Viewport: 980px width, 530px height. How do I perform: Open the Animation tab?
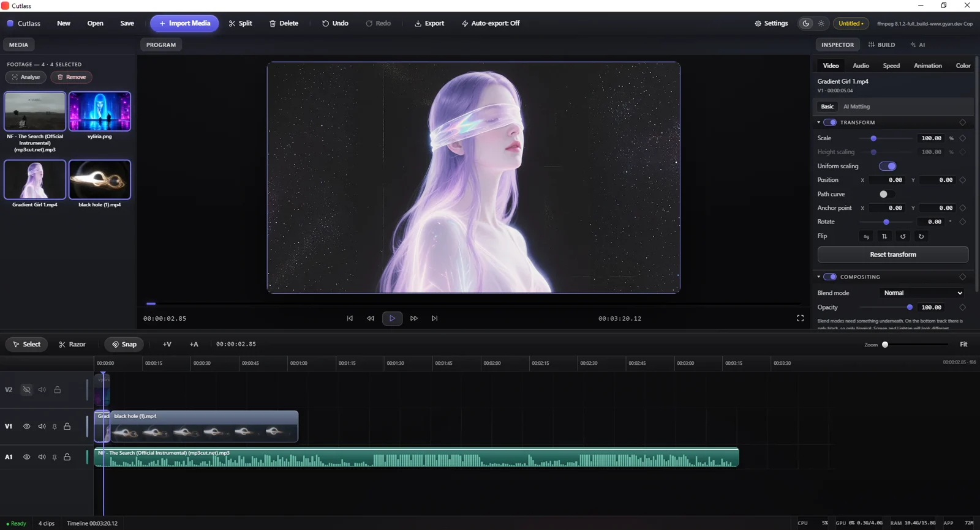(928, 65)
